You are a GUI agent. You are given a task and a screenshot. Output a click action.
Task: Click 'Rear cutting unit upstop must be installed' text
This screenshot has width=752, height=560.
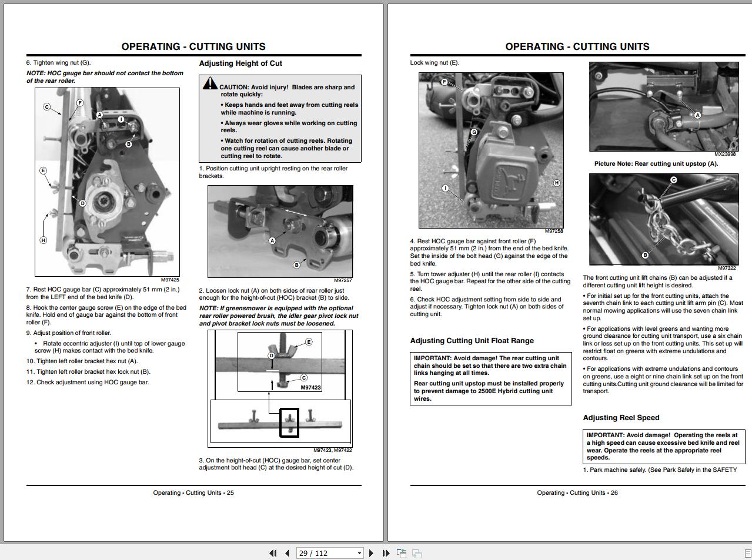tap(489, 391)
